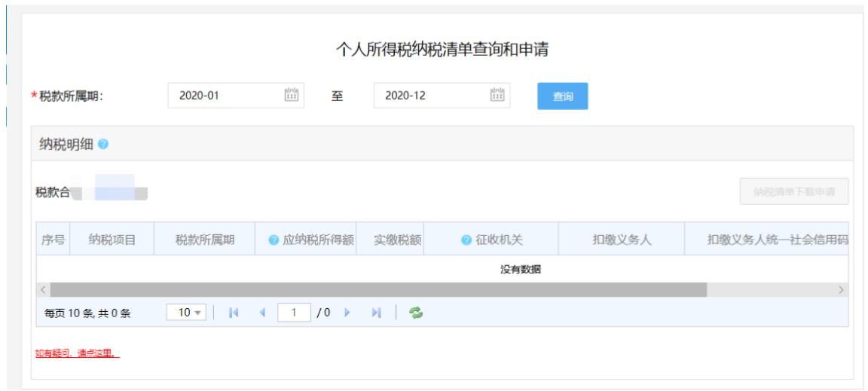Click the horizontal scrollbar left arrow
The image size is (868, 391).
tap(43, 290)
